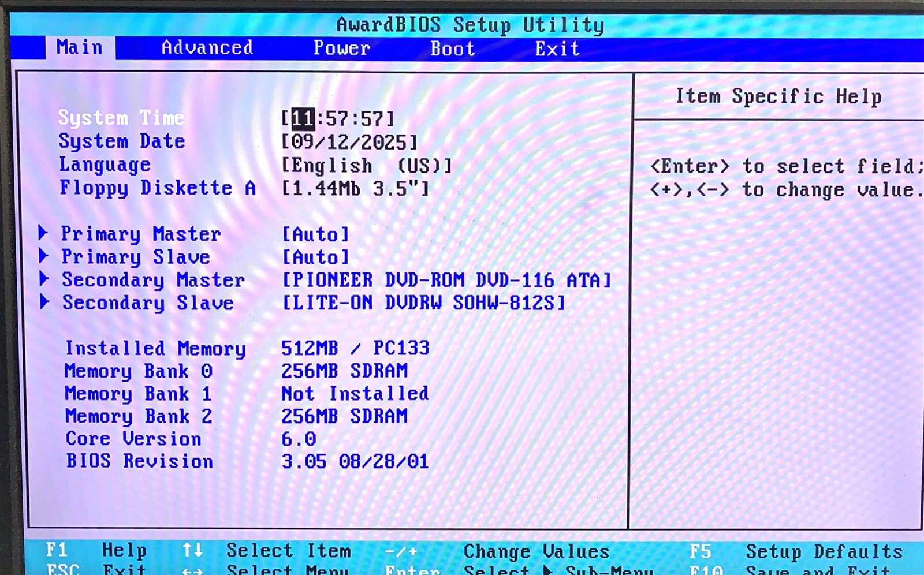The image size is (924, 575).
Task: Expand the Primary Master submenu arrow
Action: [43, 233]
